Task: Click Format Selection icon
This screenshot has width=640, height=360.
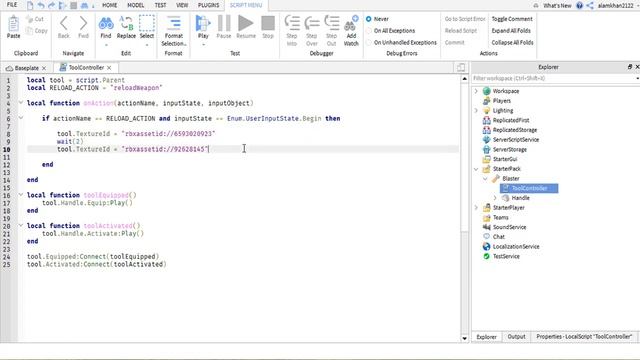Action: pyautogui.click(x=173, y=23)
